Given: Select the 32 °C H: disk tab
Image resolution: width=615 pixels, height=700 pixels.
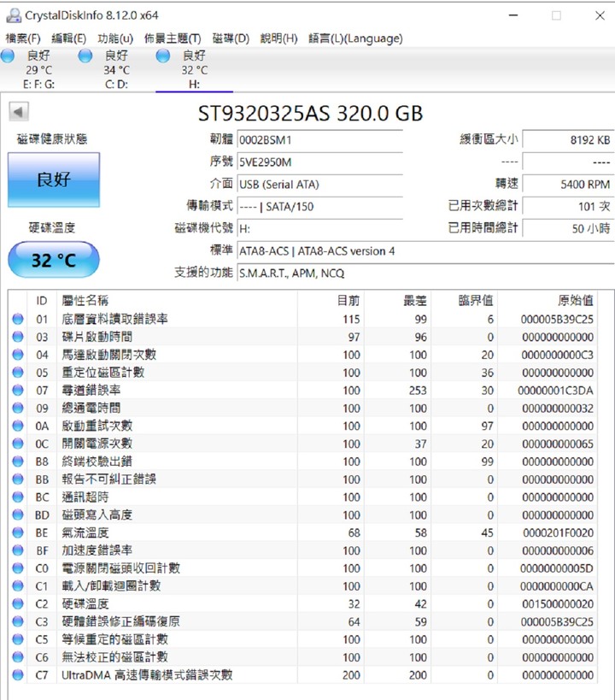Looking at the screenshot, I should point(194,69).
